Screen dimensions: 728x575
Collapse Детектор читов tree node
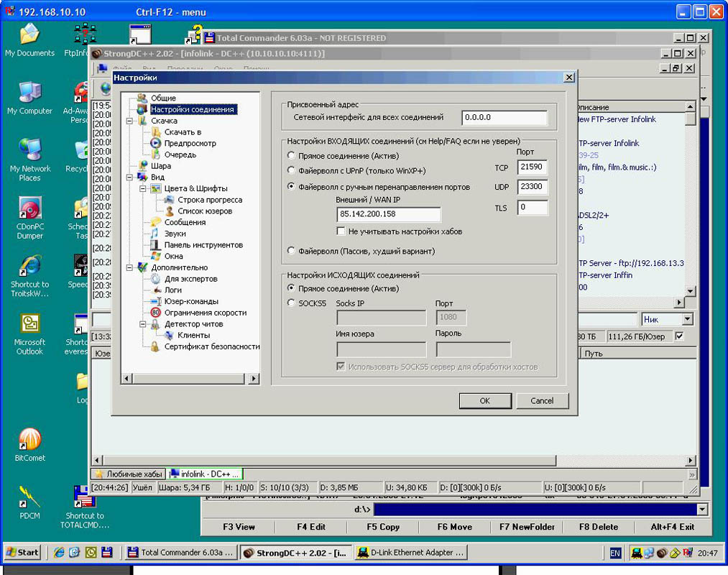[x=143, y=323]
